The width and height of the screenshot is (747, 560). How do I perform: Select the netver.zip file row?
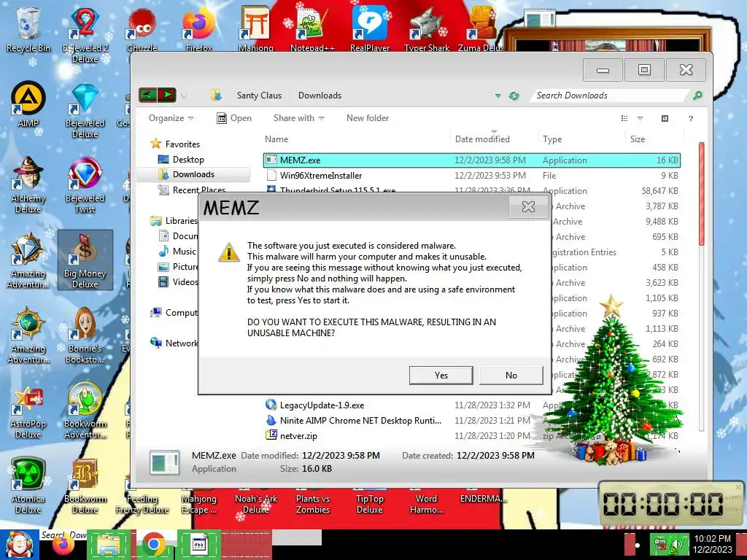[472, 436]
